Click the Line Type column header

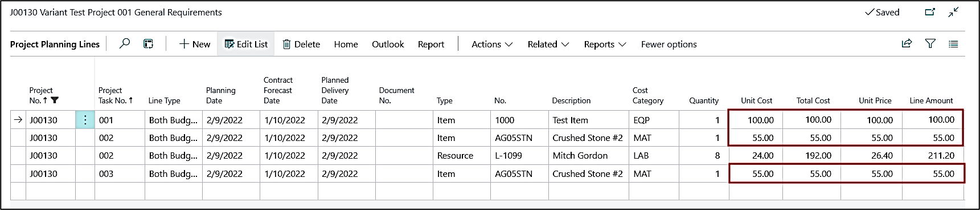(x=164, y=100)
